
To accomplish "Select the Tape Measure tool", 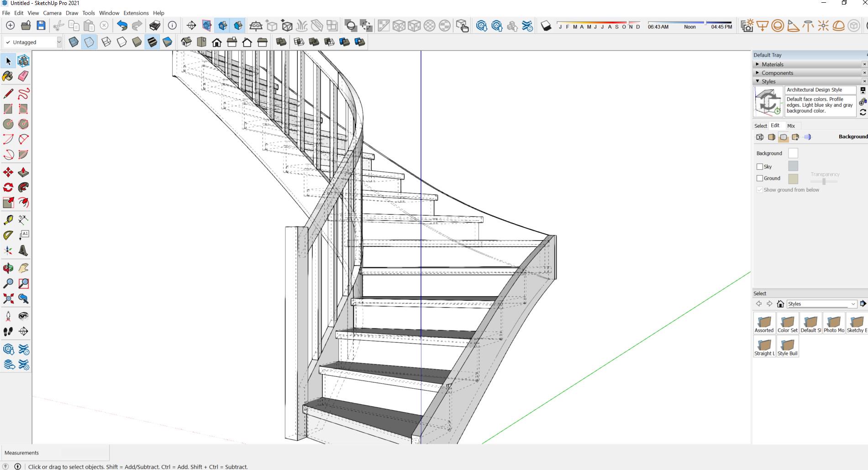I will pos(8,220).
